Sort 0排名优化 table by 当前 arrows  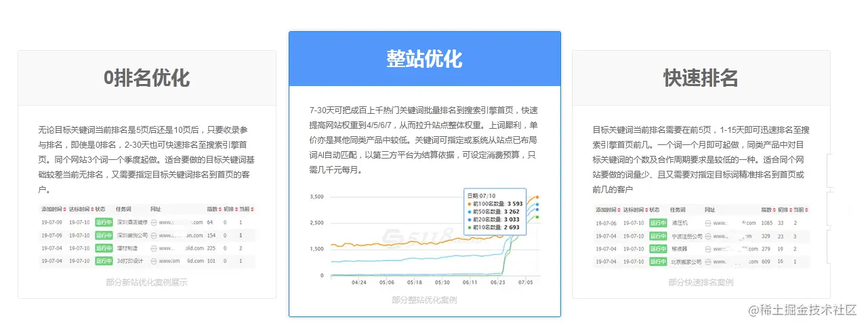pos(252,209)
